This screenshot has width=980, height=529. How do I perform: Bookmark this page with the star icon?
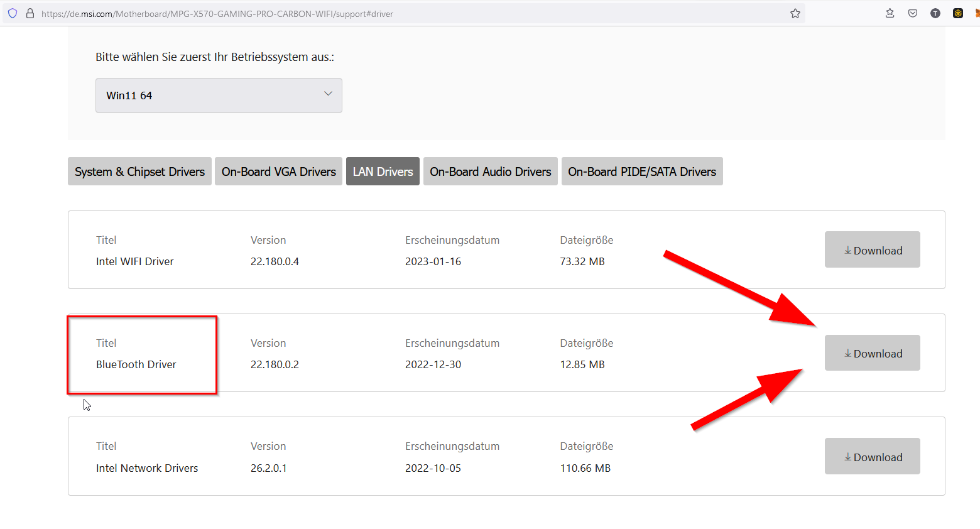(x=795, y=13)
